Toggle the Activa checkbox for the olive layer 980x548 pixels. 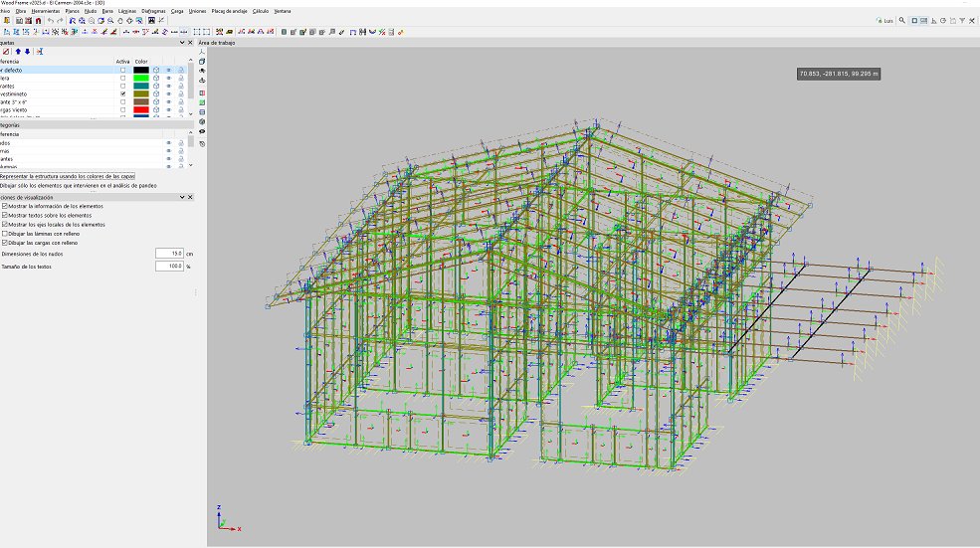coord(123,93)
